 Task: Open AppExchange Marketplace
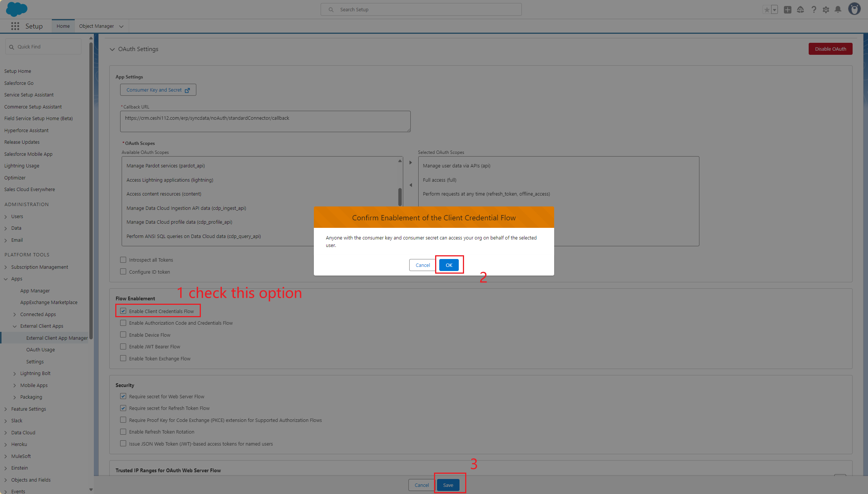pos(49,302)
